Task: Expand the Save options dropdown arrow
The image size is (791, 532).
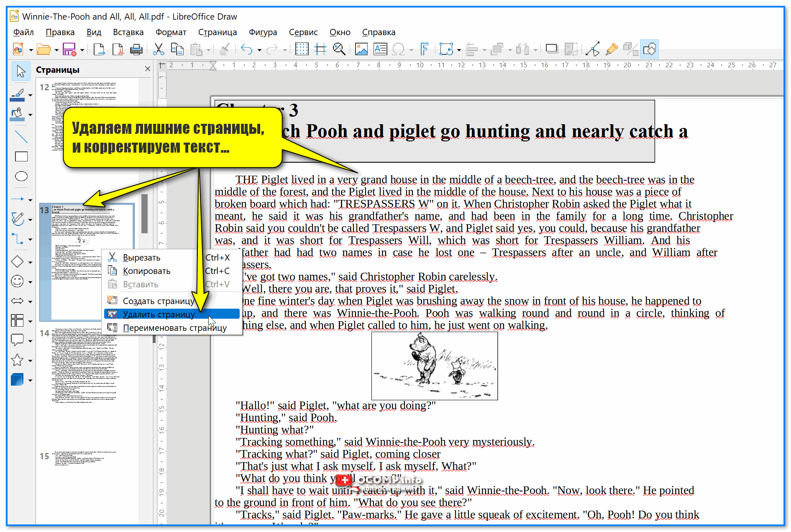Action: [x=82, y=50]
